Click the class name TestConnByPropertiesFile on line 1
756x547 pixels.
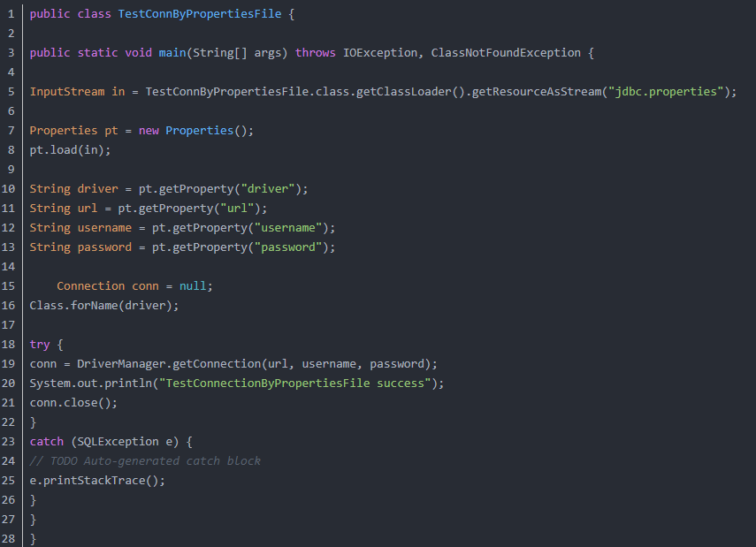click(200, 14)
